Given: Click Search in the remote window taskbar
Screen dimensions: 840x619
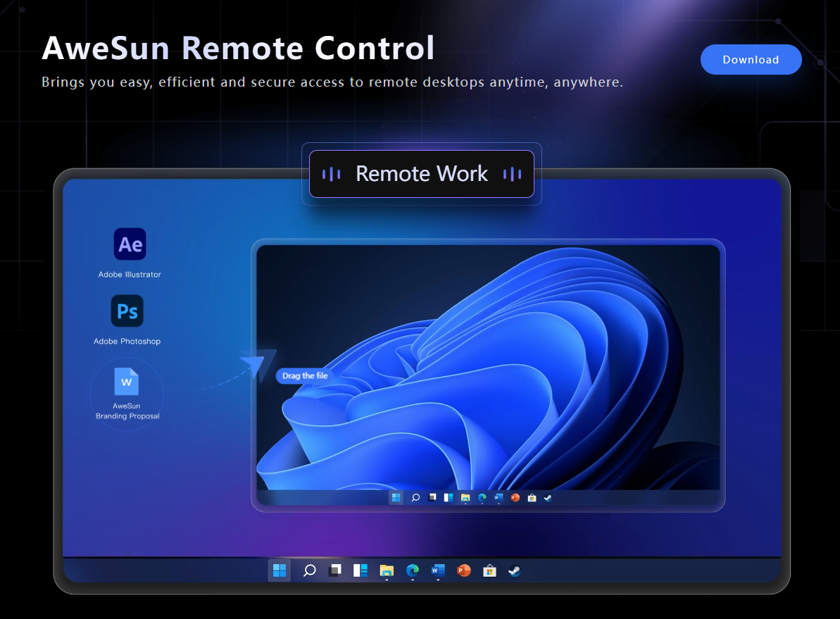Looking at the screenshot, I should 415,498.
